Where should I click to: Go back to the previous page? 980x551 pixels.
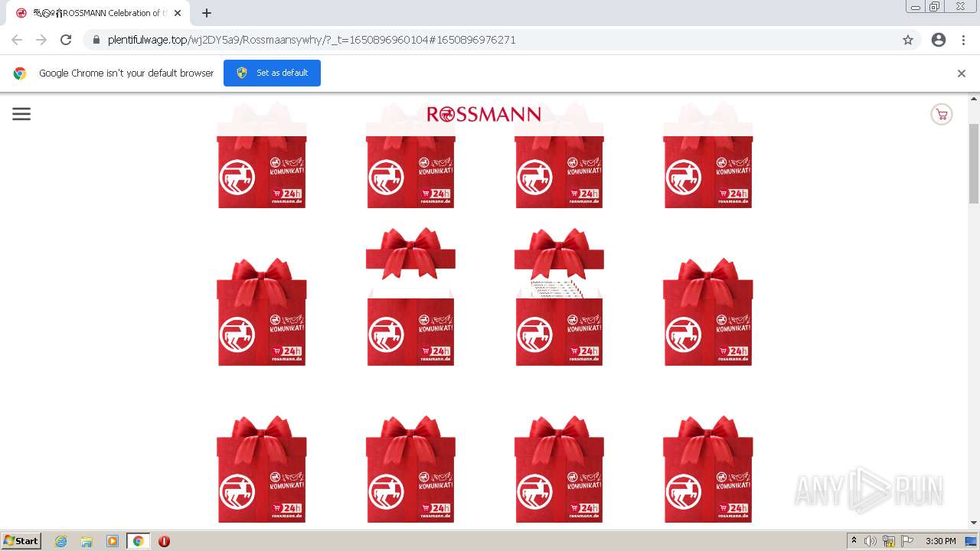pos(17,40)
